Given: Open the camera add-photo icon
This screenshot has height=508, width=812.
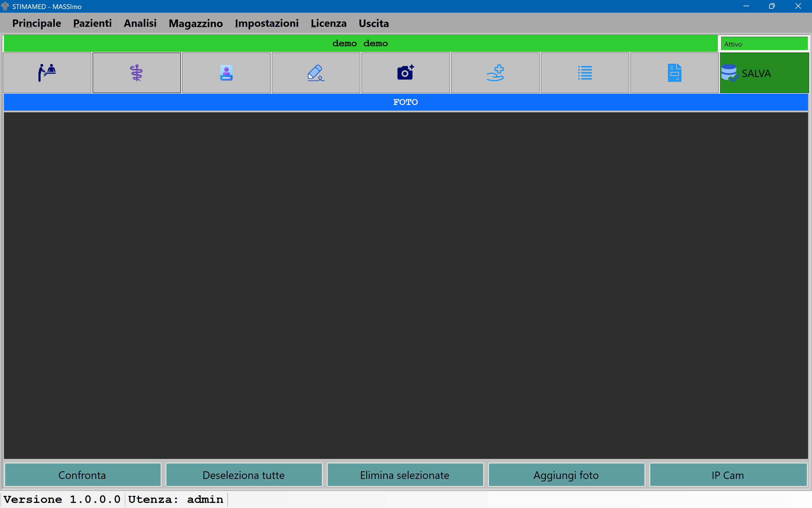Looking at the screenshot, I should [x=405, y=73].
